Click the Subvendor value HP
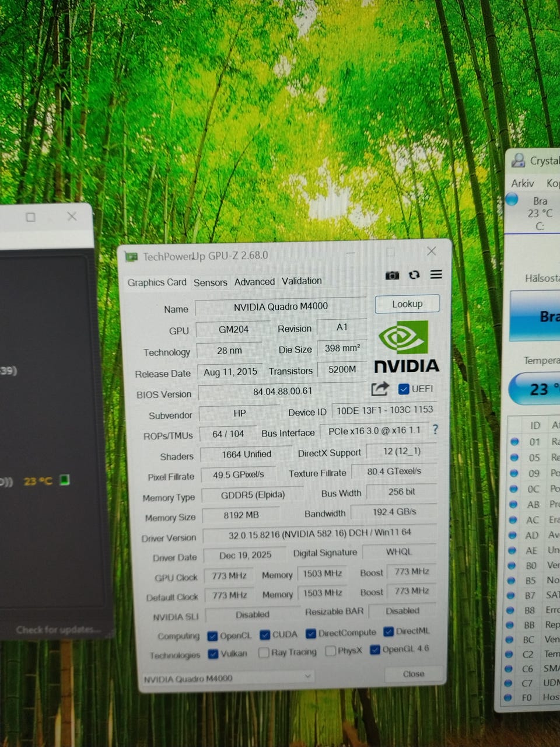Screen dimensions: 560x747 coord(240,413)
